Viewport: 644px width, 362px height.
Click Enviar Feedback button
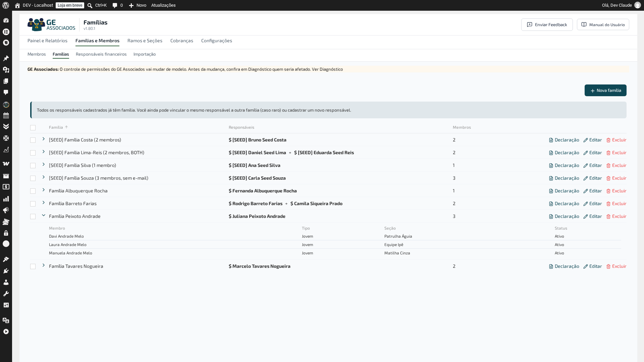click(x=547, y=25)
